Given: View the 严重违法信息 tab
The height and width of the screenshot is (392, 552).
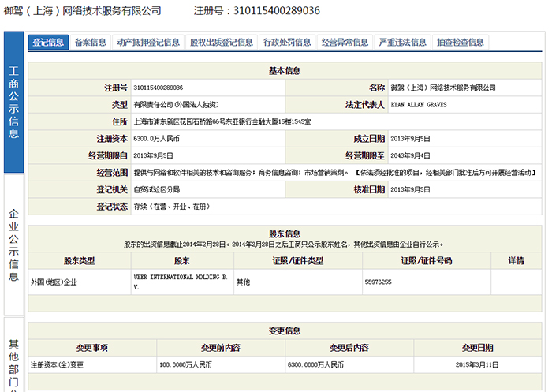Looking at the screenshot, I should pos(402,43).
